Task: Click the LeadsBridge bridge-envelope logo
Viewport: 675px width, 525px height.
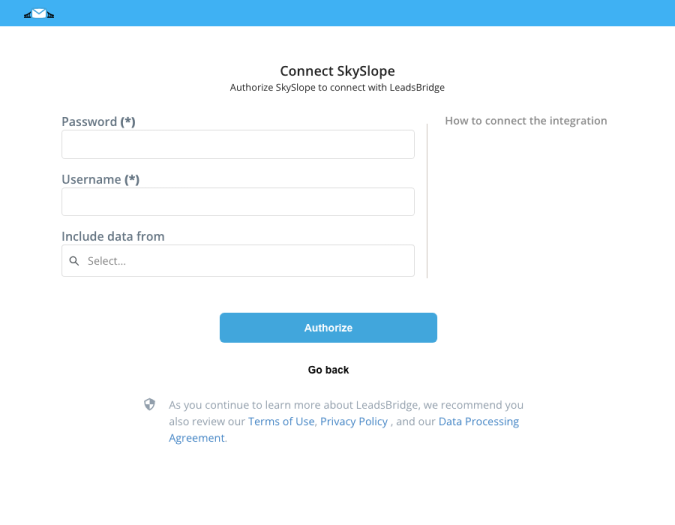Action: [x=39, y=14]
